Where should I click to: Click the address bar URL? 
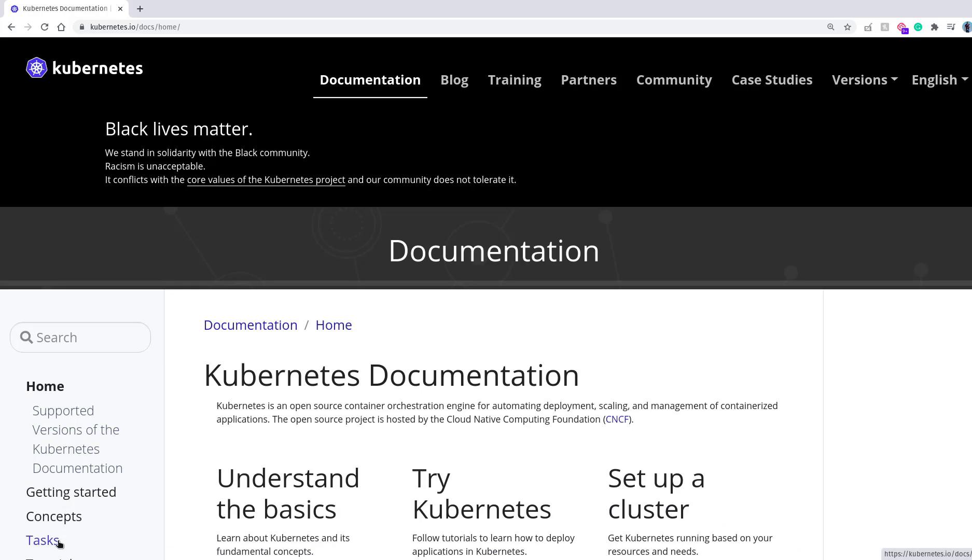pyautogui.click(x=135, y=27)
